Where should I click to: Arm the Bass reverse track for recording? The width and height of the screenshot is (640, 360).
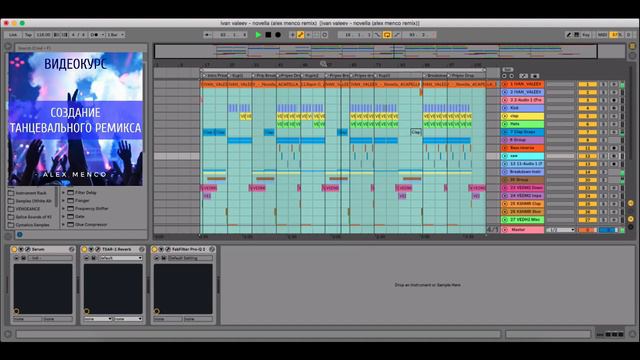point(614,148)
